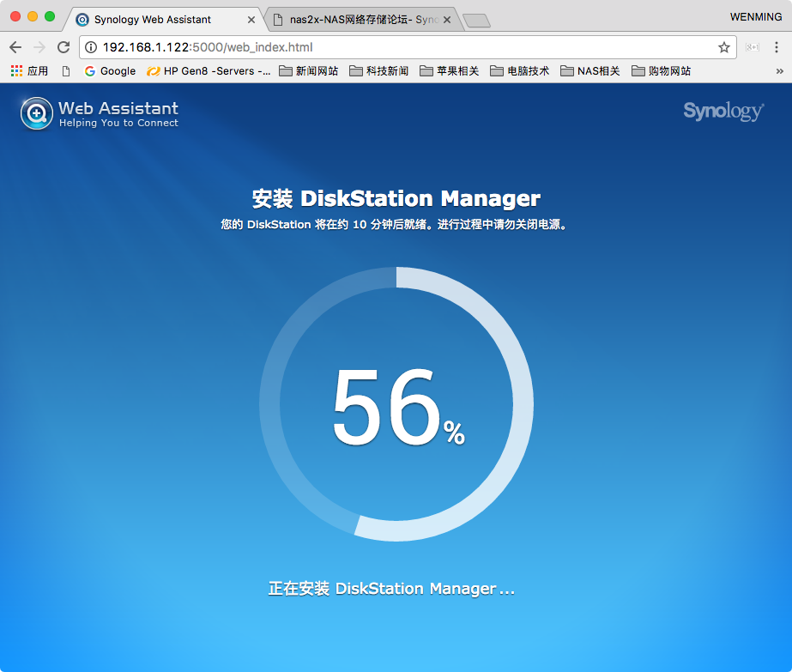Viewport: 792px width, 672px height.
Task: Expand the NAS相关 bookmark folder
Action: 589,71
